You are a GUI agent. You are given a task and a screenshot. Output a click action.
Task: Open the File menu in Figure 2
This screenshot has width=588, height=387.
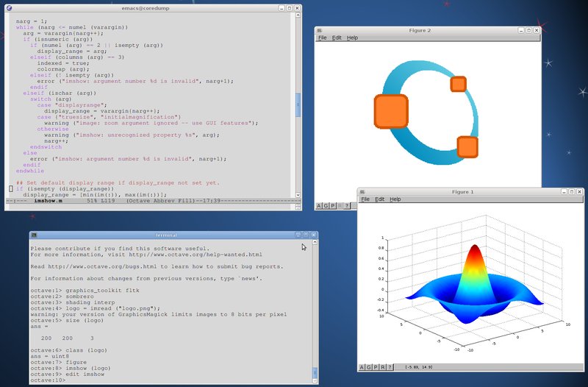pyautogui.click(x=323, y=38)
